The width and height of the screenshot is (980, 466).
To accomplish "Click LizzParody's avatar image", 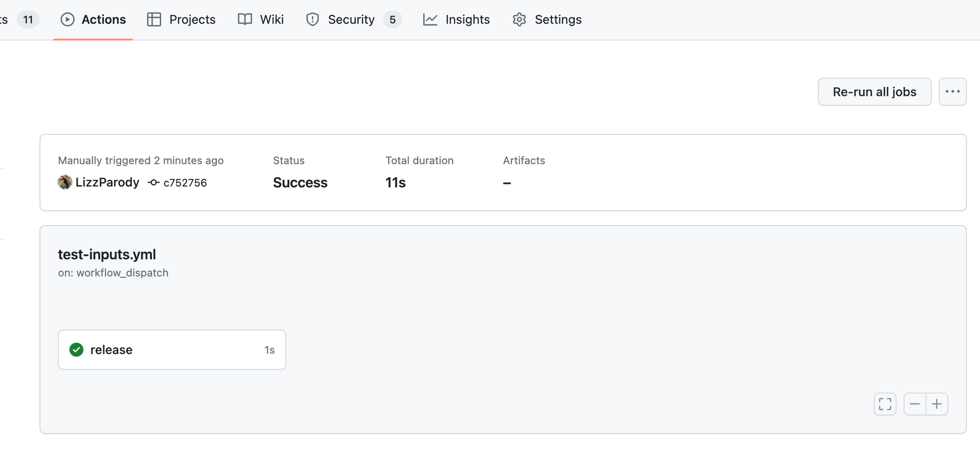I will pos(65,182).
